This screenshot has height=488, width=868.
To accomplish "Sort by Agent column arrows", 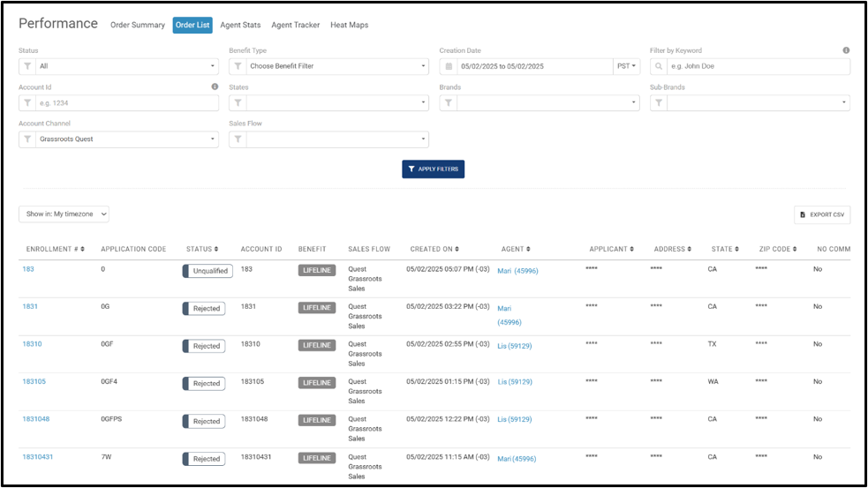I will click(528, 250).
